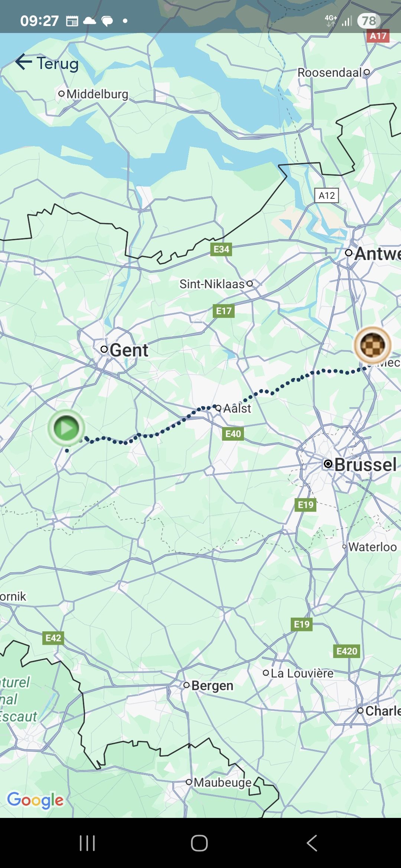Tap the Android home button
401x868 pixels.
pyautogui.click(x=199, y=843)
